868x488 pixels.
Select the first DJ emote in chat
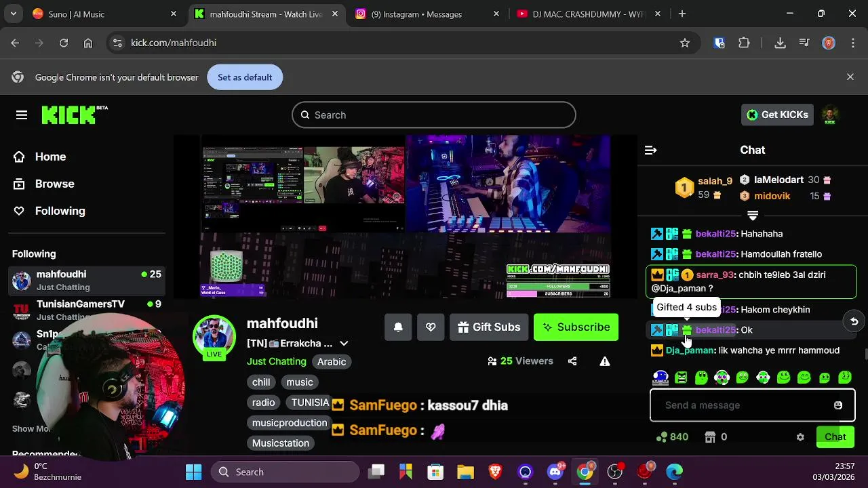(x=660, y=378)
